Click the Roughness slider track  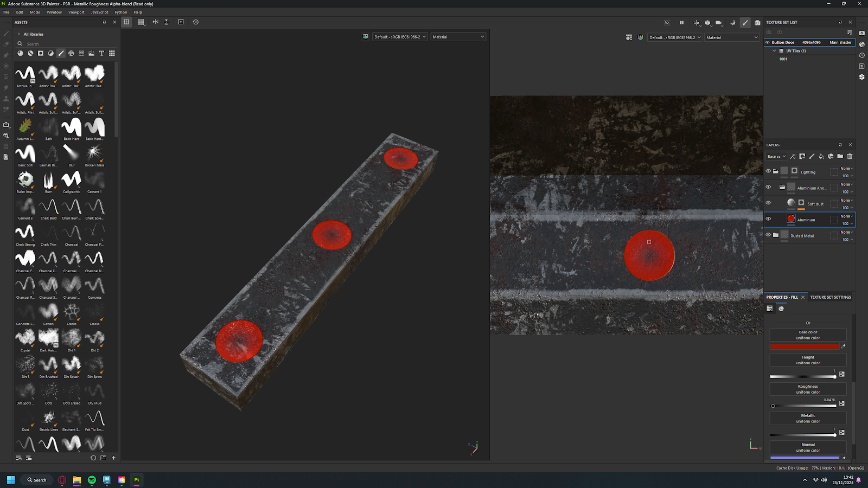804,406
